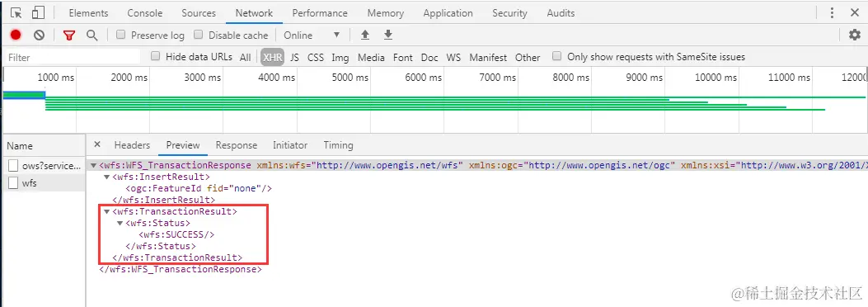Select the Preview tab
Viewport: 868px width, 307px height.
click(x=183, y=145)
